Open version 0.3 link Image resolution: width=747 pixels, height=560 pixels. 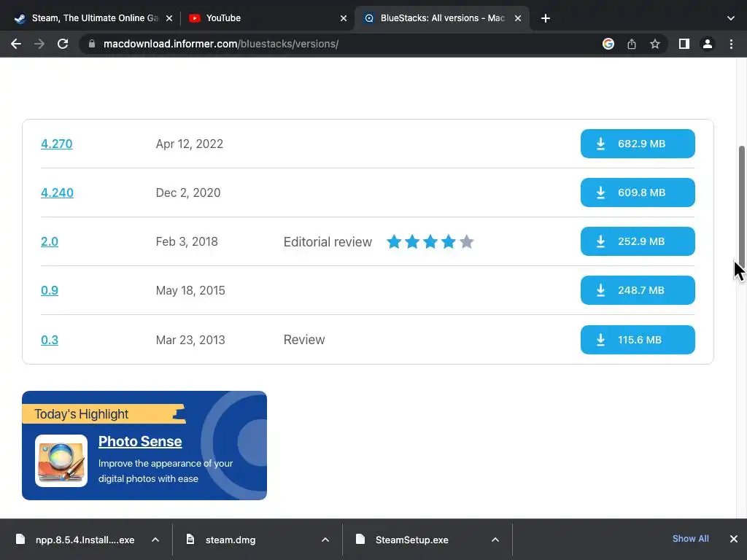(50, 340)
